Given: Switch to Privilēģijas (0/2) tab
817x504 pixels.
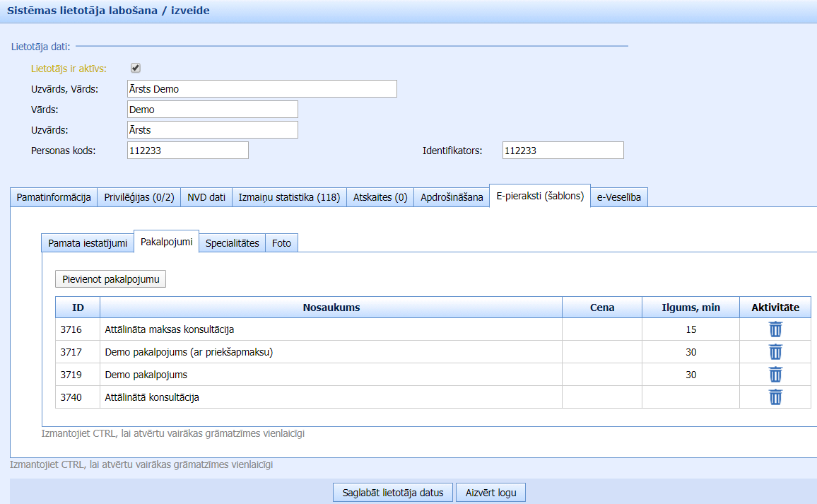Looking at the screenshot, I should (139, 198).
